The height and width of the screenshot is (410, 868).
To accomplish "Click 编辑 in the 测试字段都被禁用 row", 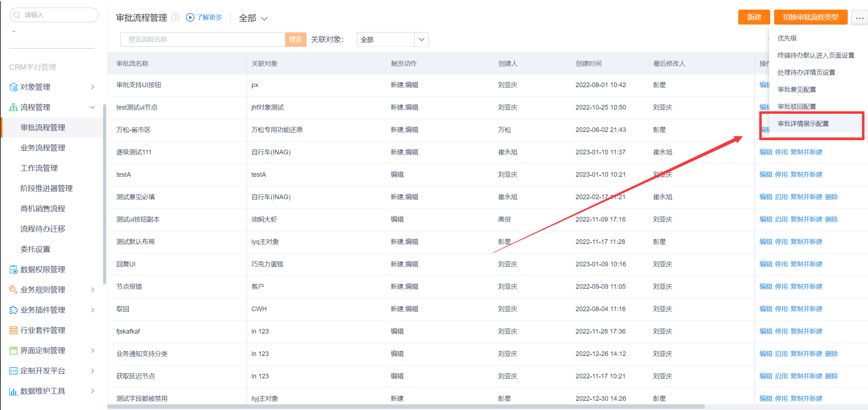I will pos(766,399).
